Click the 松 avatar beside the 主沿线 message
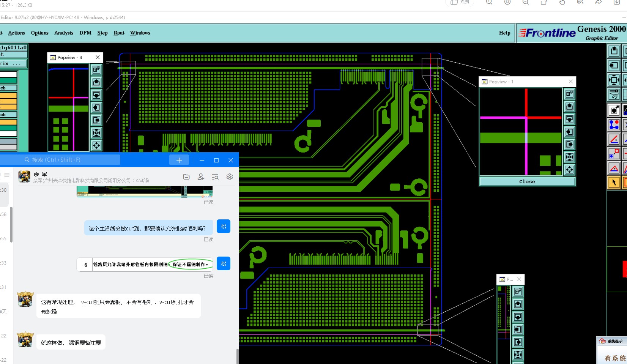The height and width of the screenshot is (364, 627). click(224, 226)
